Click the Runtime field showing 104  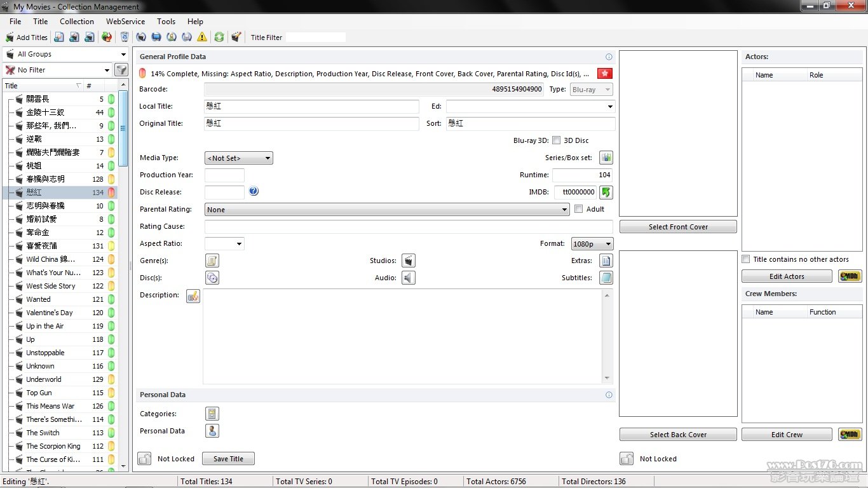pos(583,175)
